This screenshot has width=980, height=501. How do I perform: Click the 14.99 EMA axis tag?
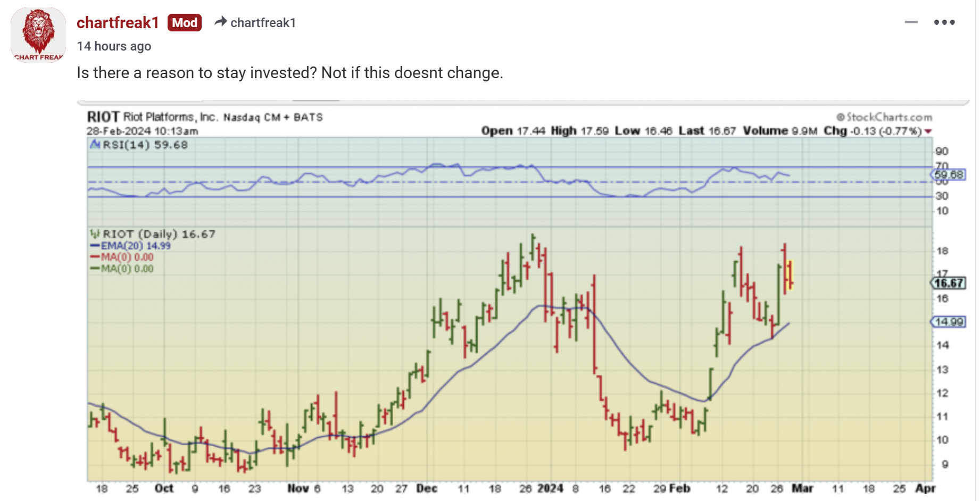[949, 322]
